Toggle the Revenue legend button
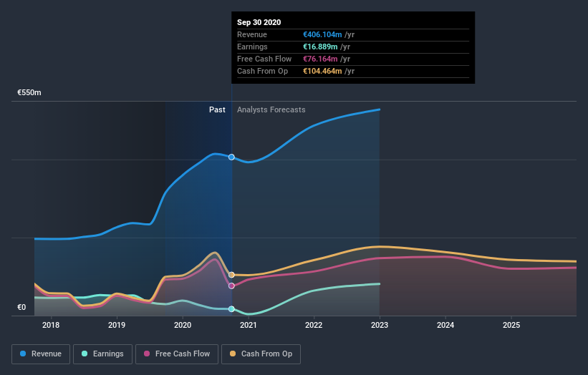Image resolution: width=588 pixels, height=375 pixels. tap(41, 354)
